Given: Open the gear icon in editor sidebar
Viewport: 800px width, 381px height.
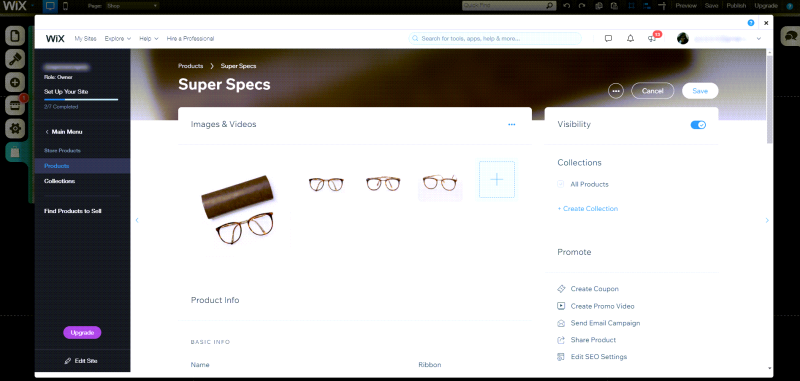Looking at the screenshot, I should [15, 129].
